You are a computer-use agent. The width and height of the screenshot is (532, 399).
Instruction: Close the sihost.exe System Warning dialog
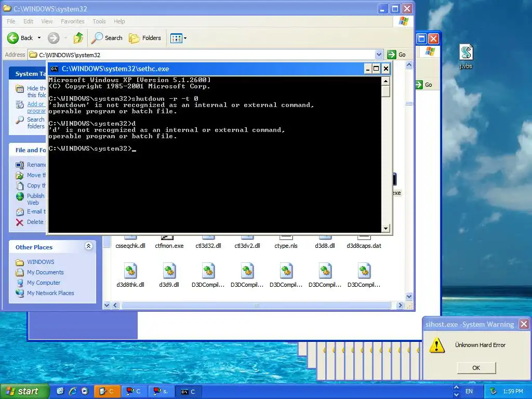click(524, 324)
